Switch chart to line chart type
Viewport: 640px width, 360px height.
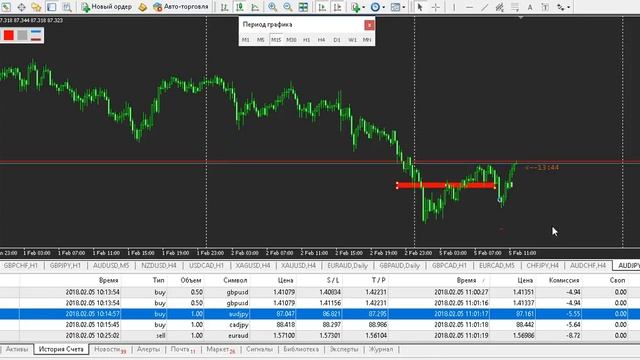click(x=255, y=7)
